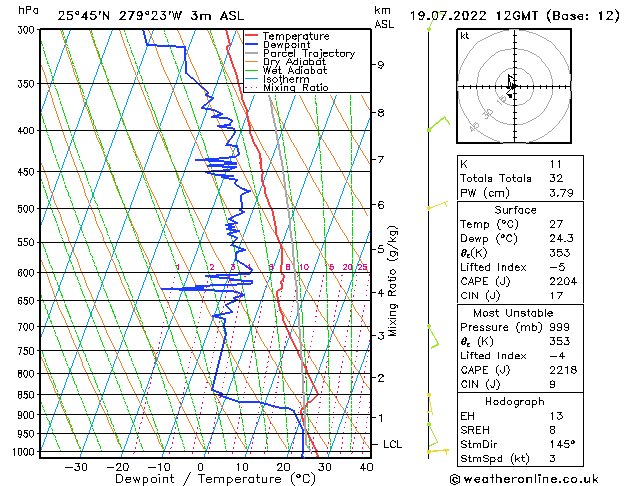Click the Most Unstable Lifted Index value -4
Image resolution: width=629 pixels, height=486 pixels.
point(557,356)
